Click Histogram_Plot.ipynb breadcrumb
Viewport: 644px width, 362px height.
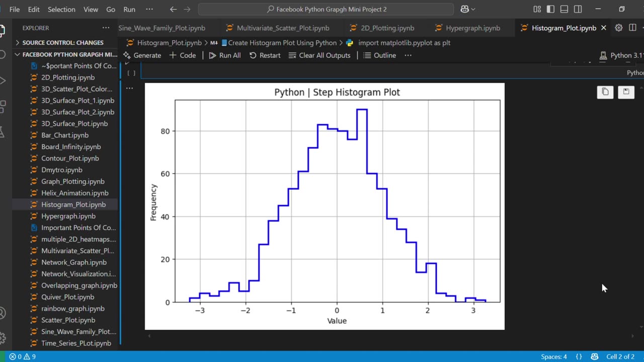click(164, 43)
